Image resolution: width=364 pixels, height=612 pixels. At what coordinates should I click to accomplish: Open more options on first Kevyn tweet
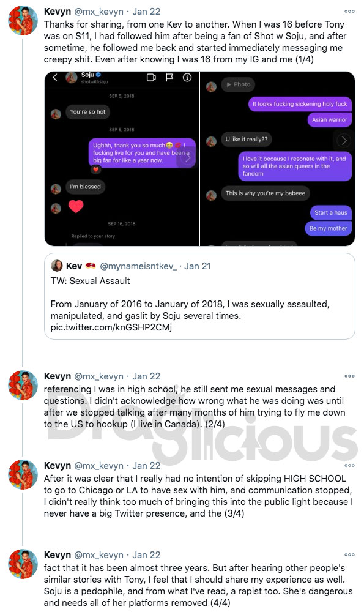(349, 11)
